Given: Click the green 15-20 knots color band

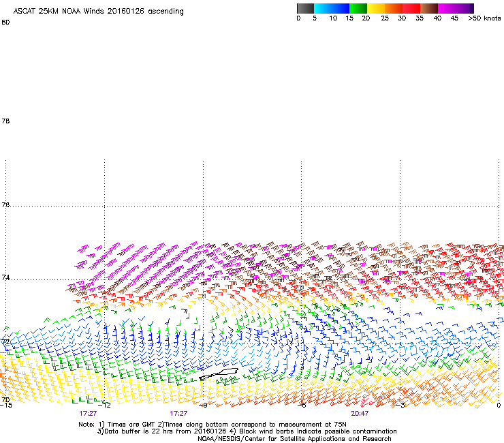Looking at the screenshot, I should click(x=358, y=8).
